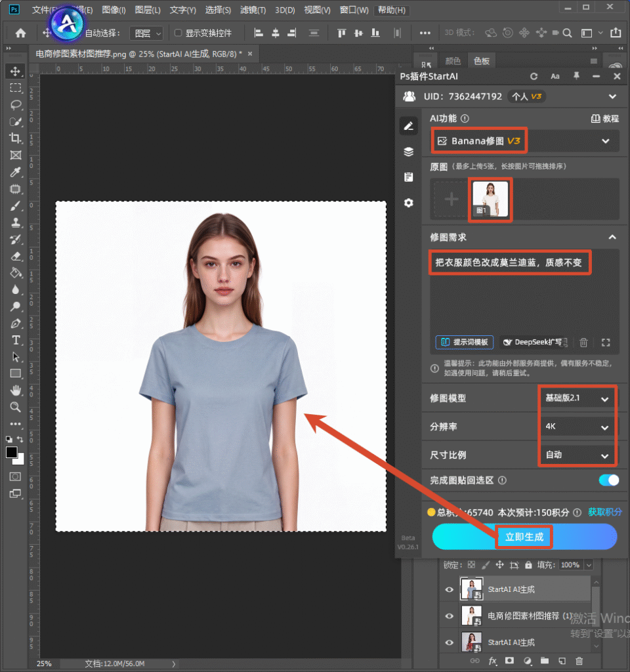Image resolution: width=630 pixels, height=672 pixels.
Task: Change the 分辨率 4K dropdown
Action: point(577,427)
